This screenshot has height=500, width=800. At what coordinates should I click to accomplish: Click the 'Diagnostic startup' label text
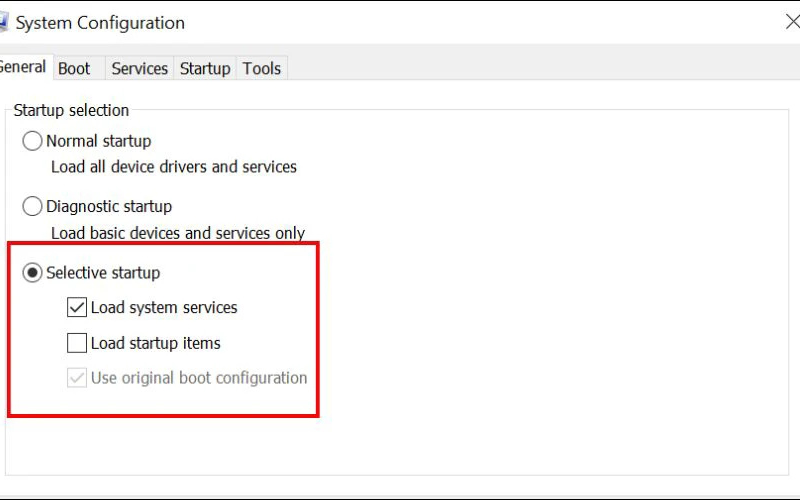click(x=109, y=206)
